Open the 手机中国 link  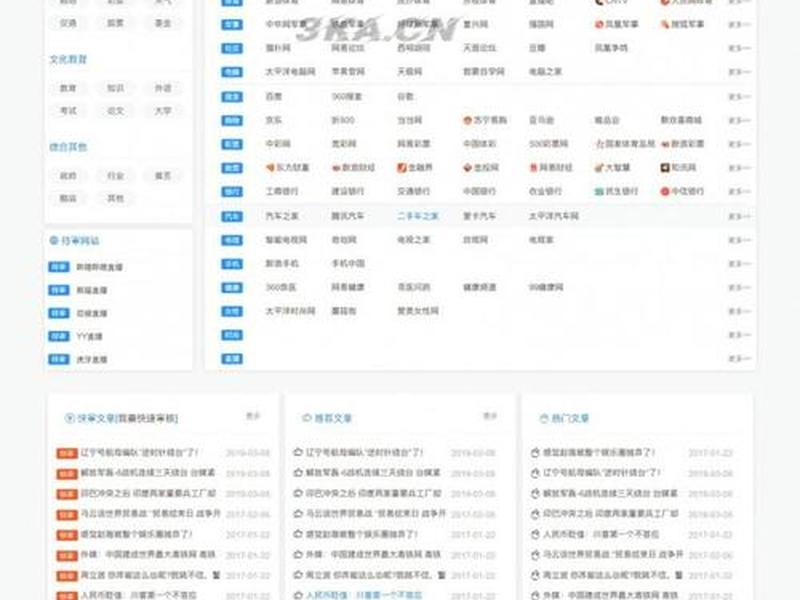tap(348, 264)
